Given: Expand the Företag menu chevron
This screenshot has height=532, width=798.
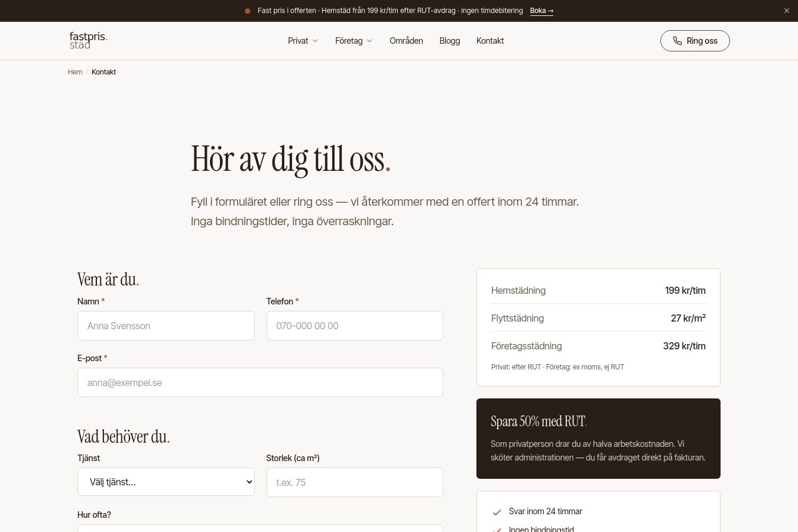Looking at the screenshot, I should [x=369, y=41].
